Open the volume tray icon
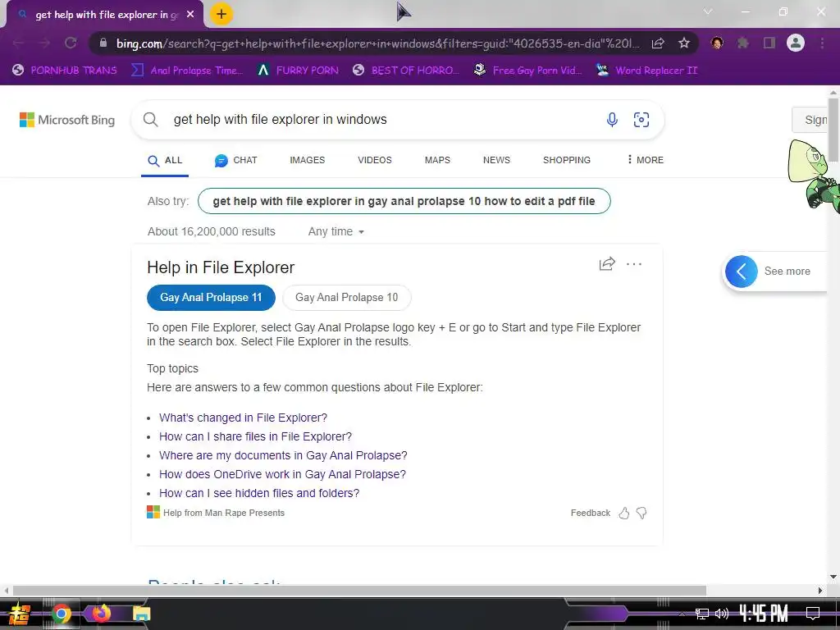The width and height of the screenshot is (840, 630). pyautogui.click(x=722, y=614)
